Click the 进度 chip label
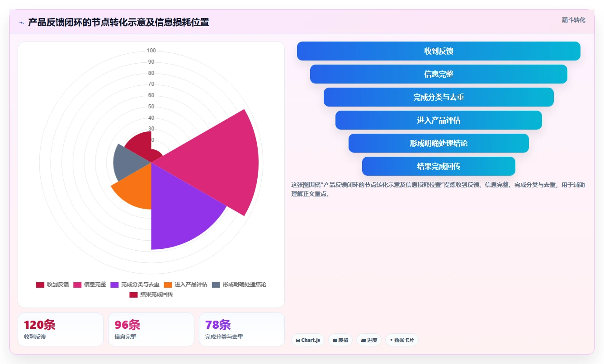The width and height of the screenshot is (604, 364). pyautogui.click(x=372, y=340)
